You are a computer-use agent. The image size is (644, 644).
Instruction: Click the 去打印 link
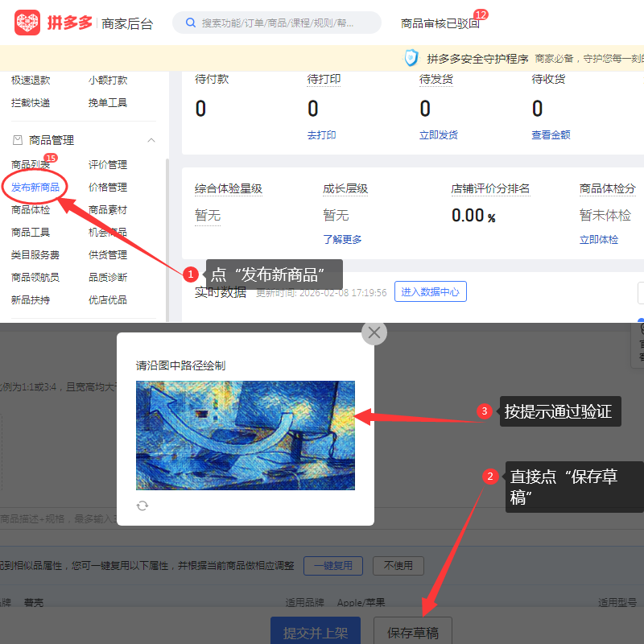pyautogui.click(x=321, y=135)
